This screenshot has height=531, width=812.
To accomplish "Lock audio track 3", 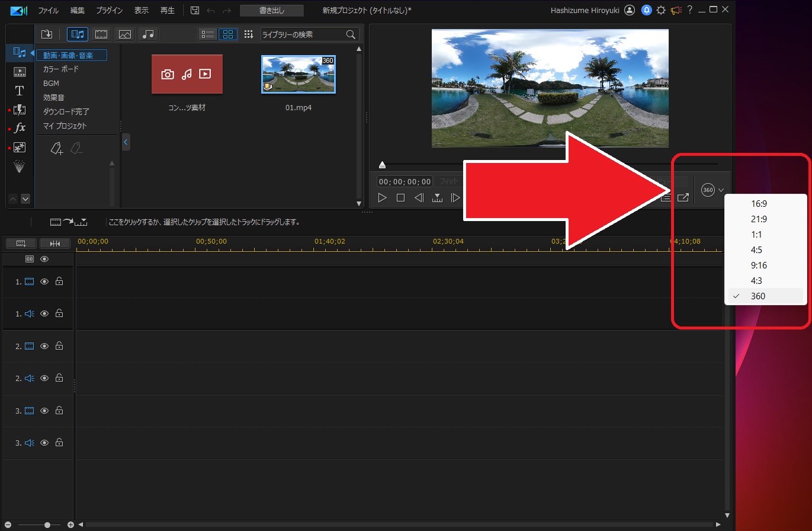I will (59, 443).
